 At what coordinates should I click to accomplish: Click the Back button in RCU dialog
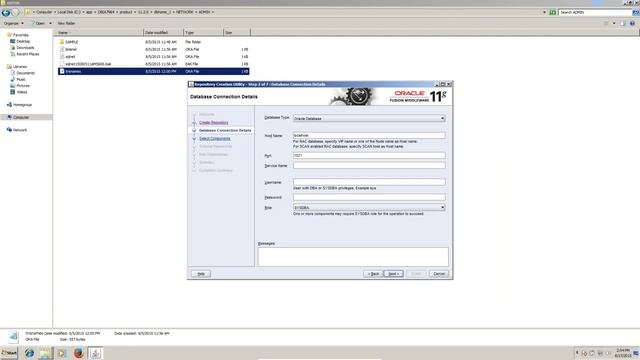(373, 273)
